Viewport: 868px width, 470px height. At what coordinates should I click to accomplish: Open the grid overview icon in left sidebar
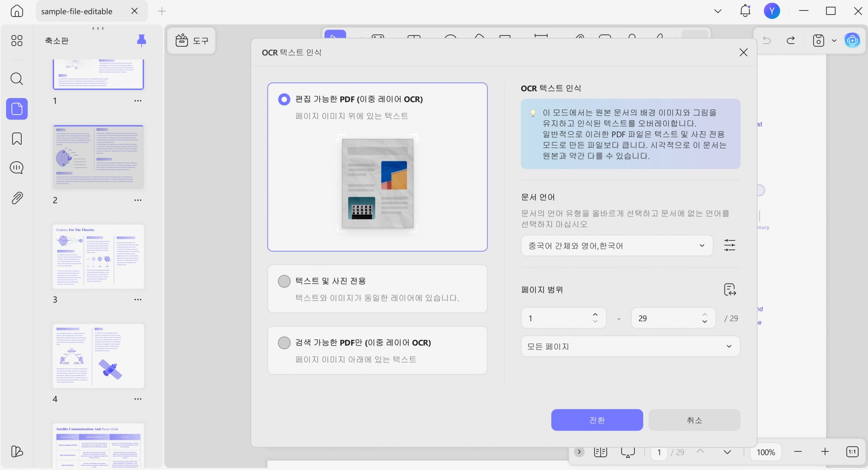[17, 41]
